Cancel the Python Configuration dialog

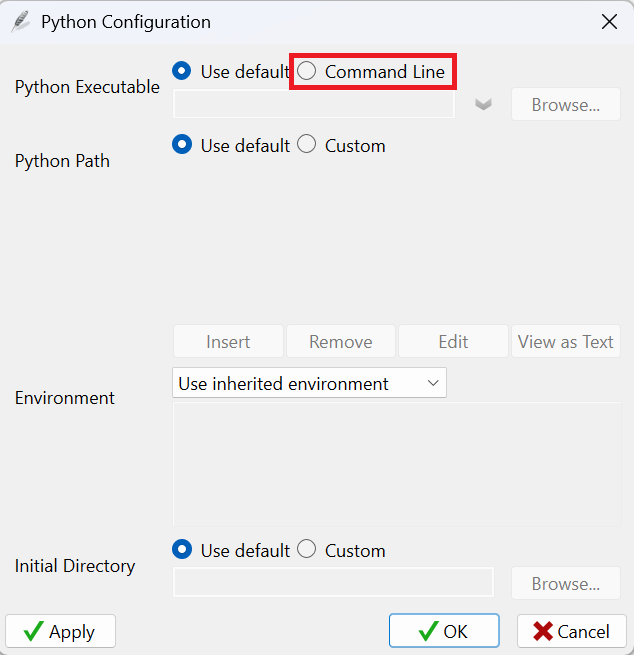(x=572, y=631)
